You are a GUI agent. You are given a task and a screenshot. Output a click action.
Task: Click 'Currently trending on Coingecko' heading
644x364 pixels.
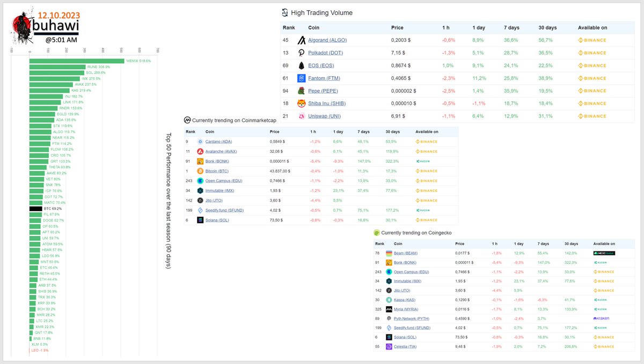coord(418,233)
